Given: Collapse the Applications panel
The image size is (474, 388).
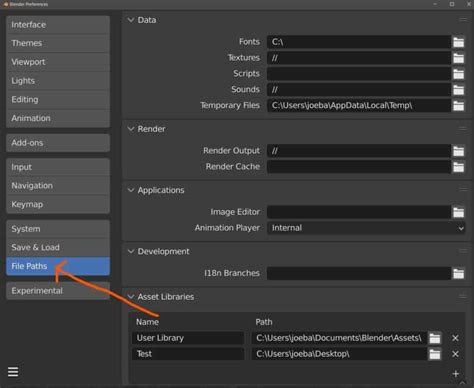Looking at the screenshot, I should point(131,190).
